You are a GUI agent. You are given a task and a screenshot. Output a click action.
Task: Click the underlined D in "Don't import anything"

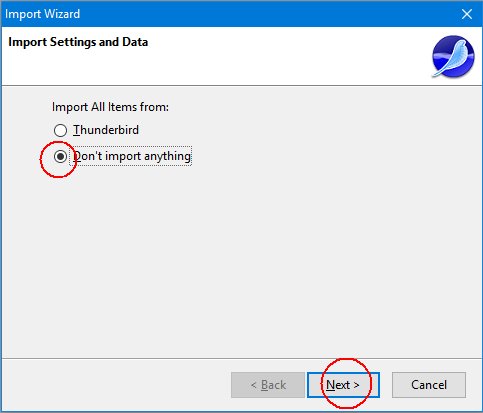[x=77, y=156]
